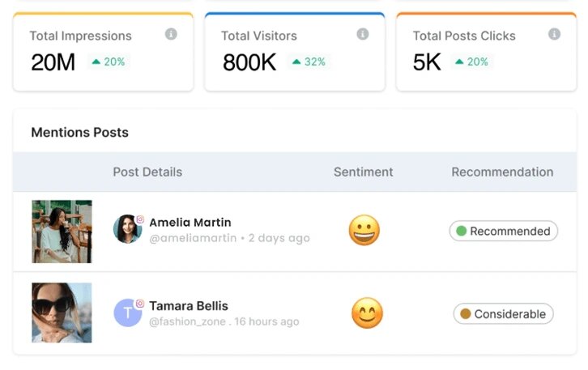
Task: Click the "2 days ago" timestamp
Action: tap(279, 238)
